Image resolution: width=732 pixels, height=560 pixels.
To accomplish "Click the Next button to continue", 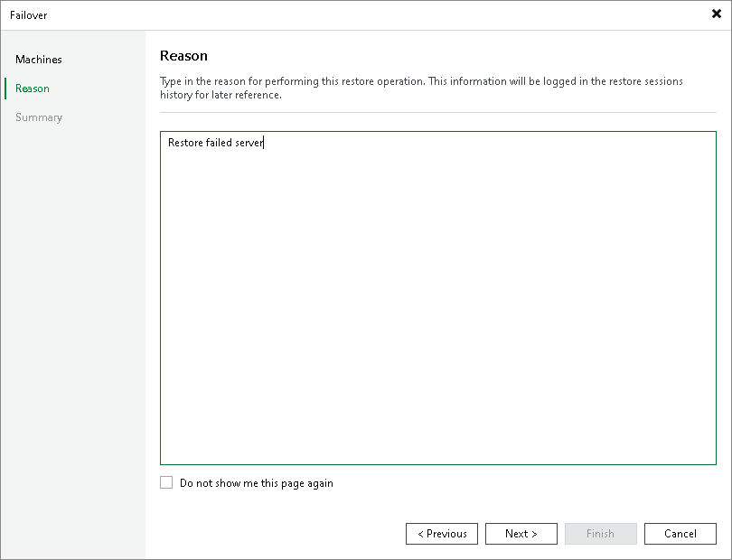I will (x=521, y=533).
